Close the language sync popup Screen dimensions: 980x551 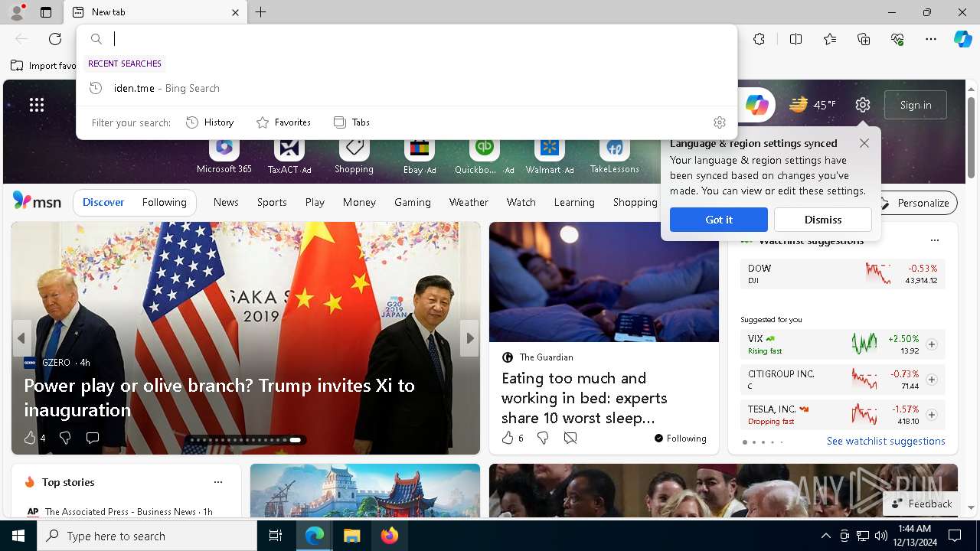(x=864, y=143)
